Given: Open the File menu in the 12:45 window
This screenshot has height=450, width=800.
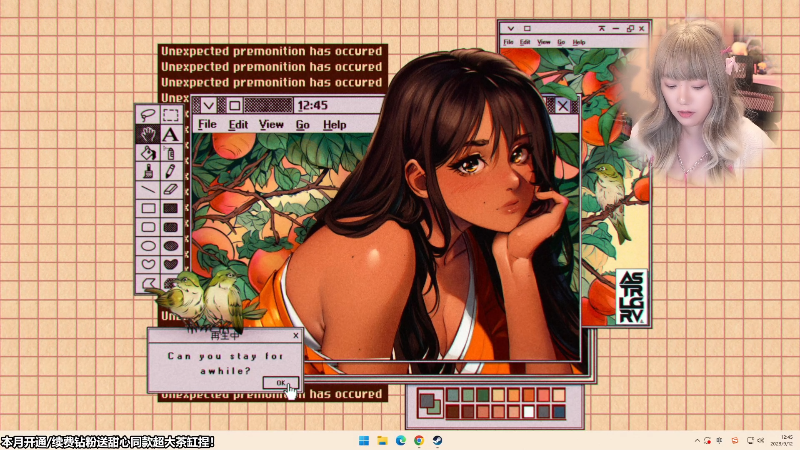Looking at the screenshot, I should pos(207,124).
